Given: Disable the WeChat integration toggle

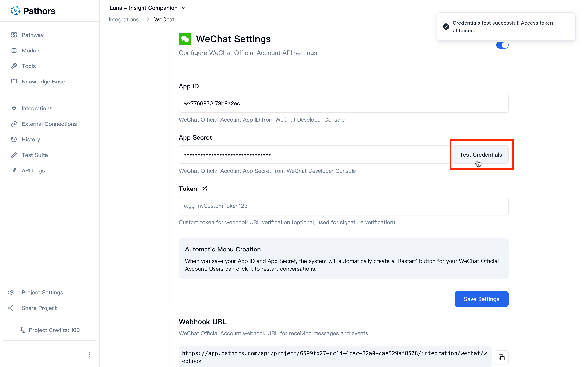Looking at the screenshot, I should point(502,45).
